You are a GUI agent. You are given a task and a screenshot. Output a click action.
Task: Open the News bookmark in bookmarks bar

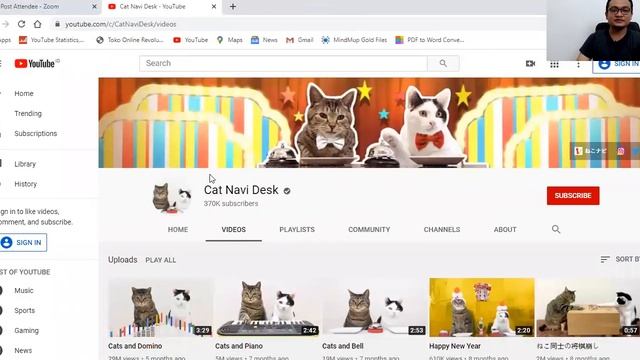click(x=264, y=40)
